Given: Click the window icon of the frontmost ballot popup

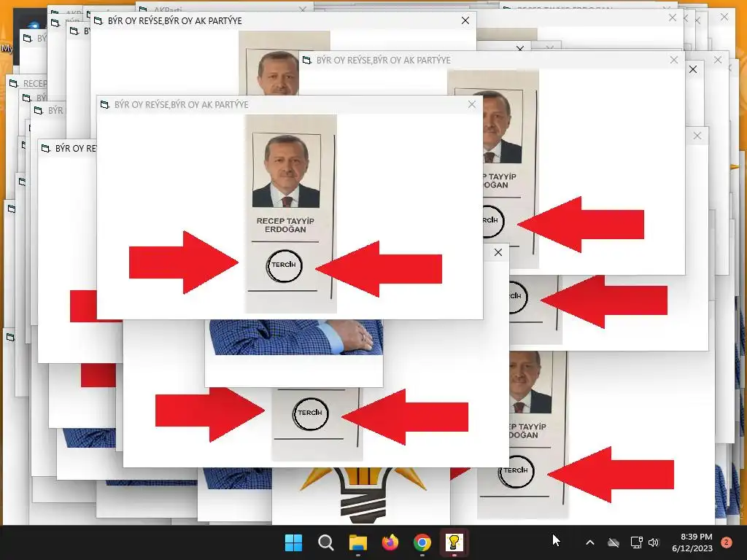Looking at the screenshot, I should point(105,104).
